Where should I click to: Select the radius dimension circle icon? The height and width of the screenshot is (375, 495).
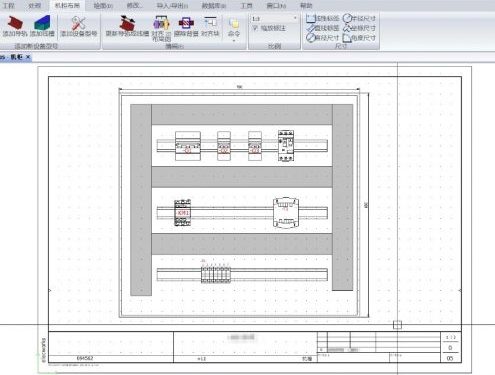click(347, 18)
